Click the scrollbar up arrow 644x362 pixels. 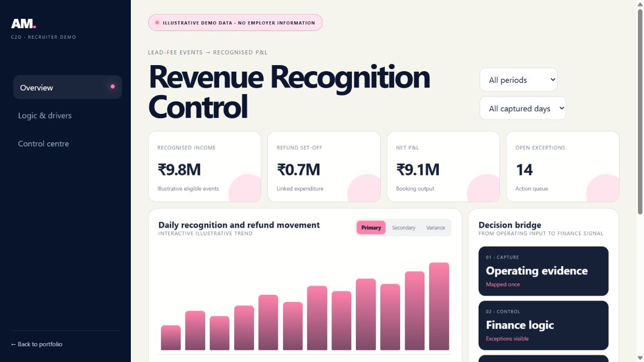[x=640, y=4]
